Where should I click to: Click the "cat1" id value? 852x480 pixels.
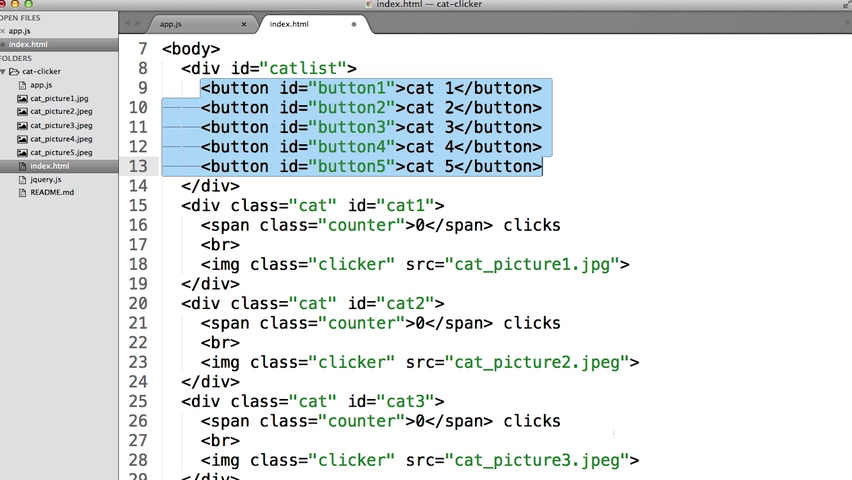pos(405,205)
